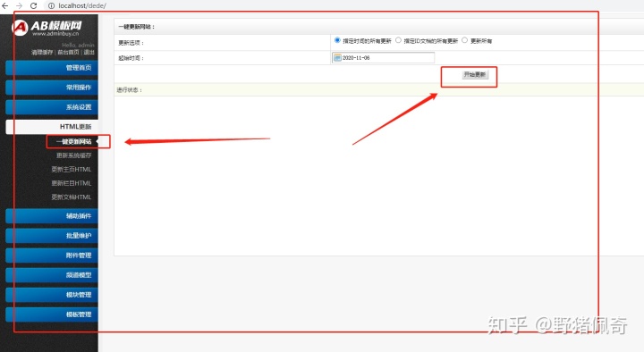The height and width of the screenshot is (352, 644).
Task: Expand the 辅助插件 menu
Action: click(52, 216)
